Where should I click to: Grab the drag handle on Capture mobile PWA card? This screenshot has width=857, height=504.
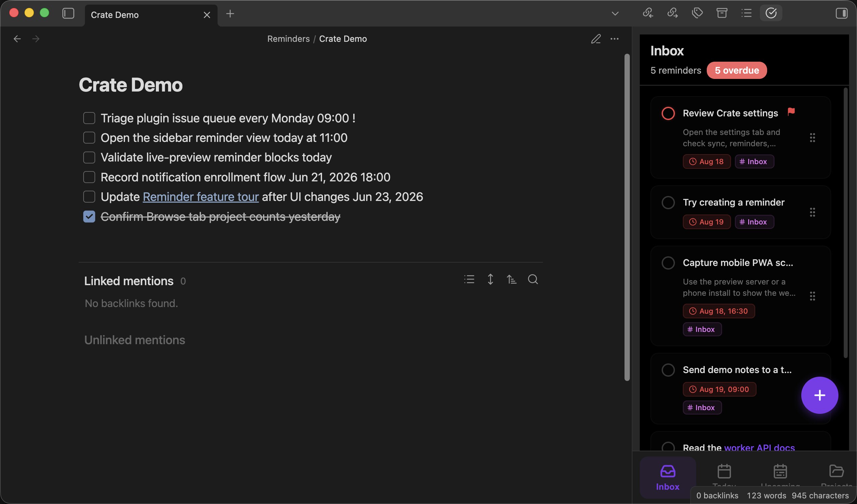[812, 296]
